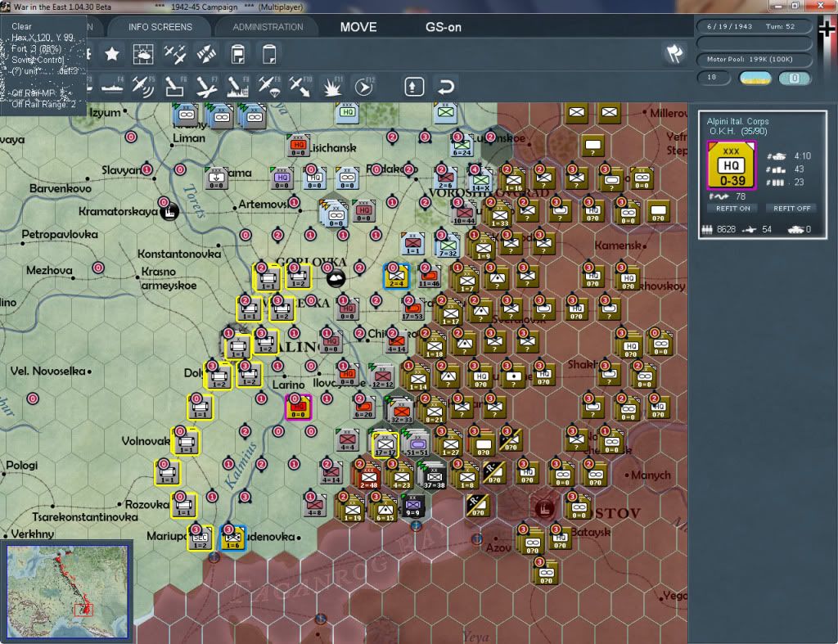Select the F6 bomb unit mode
838x644 pixels.
click(175, 87)
